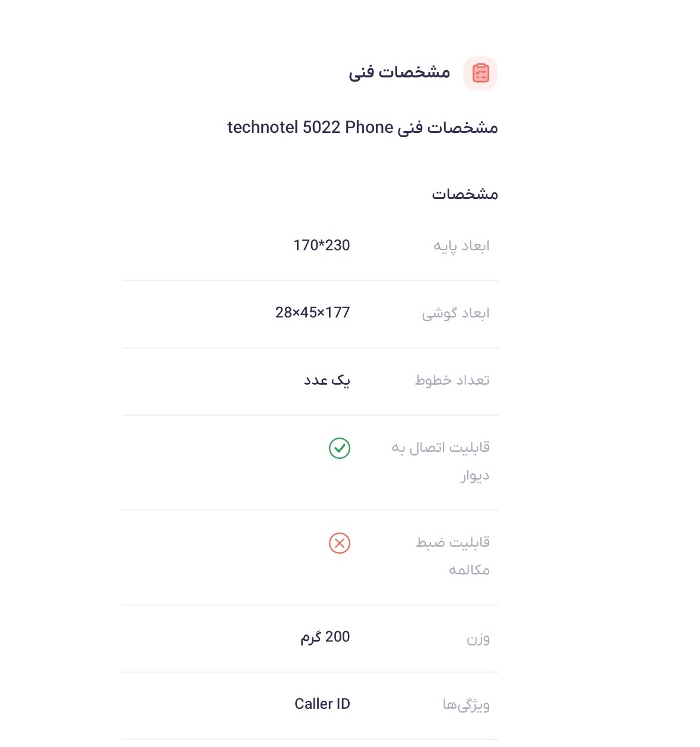Screen dimensions: 700x747
Task: Select base dimensions value 170*230
Action: coord(321,245)
